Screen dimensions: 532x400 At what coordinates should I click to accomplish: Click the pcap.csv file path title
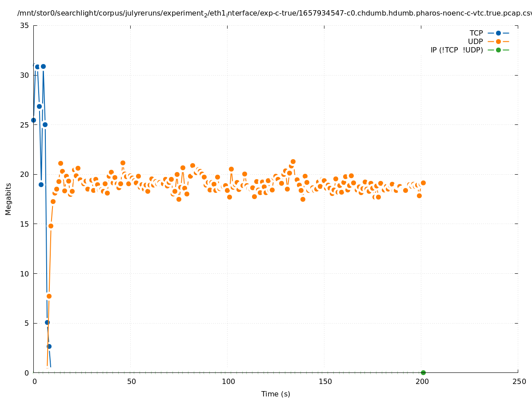(274, 13)
